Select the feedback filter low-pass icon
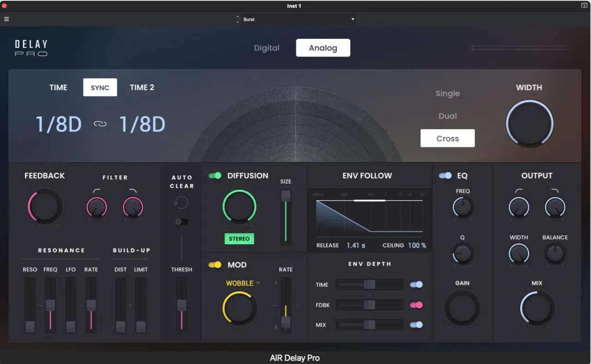591x364 pixels. 133,191
